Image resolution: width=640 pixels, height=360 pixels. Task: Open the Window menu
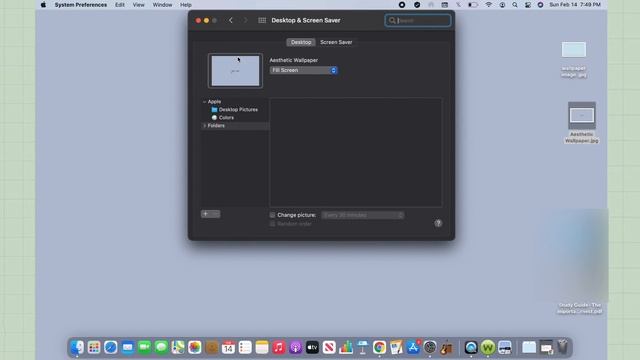(162, 5)
